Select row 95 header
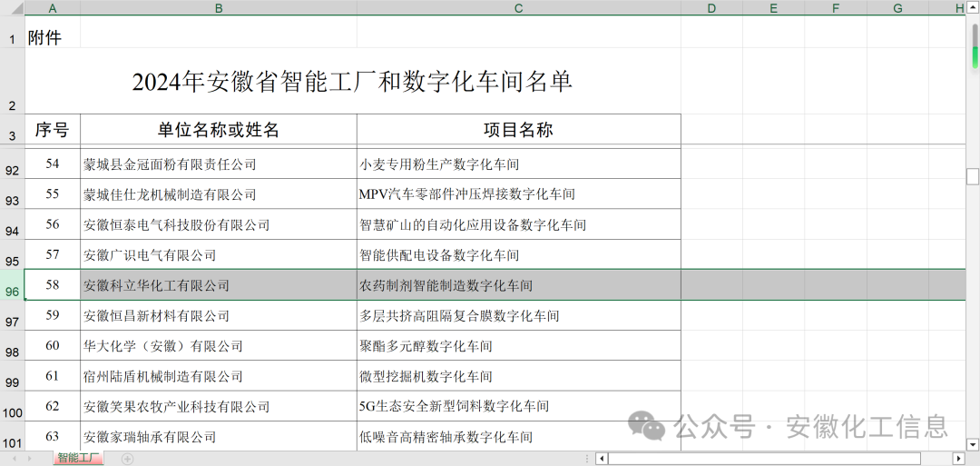The image size is (980, 466). pyautogui.click(x=13, y=254)
